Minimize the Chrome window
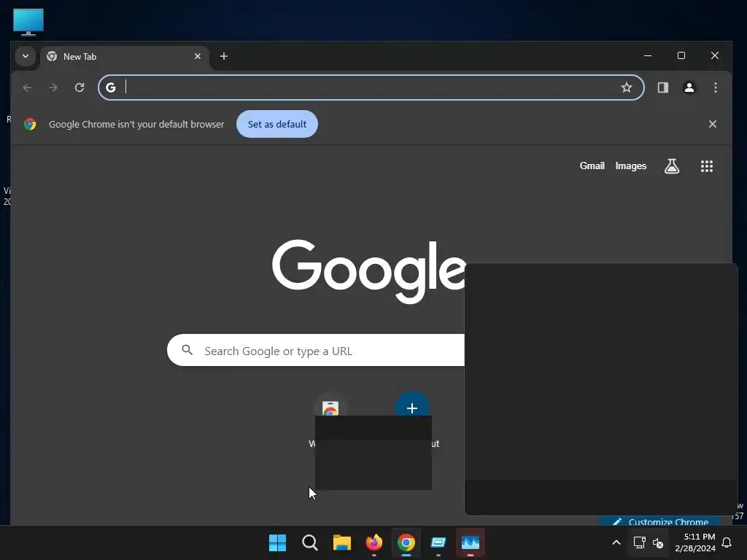The width and height of the screenshot is (747, 560). (x=648, y=55)
